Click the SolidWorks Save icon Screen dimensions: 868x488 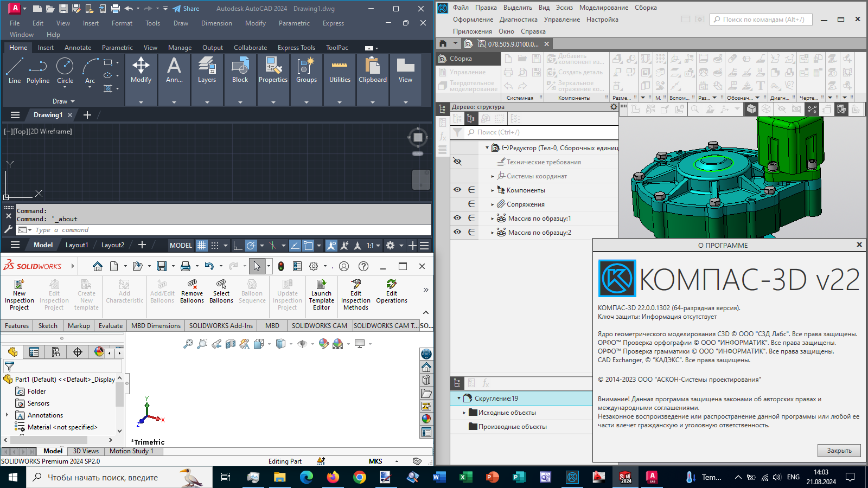[162, 266]
